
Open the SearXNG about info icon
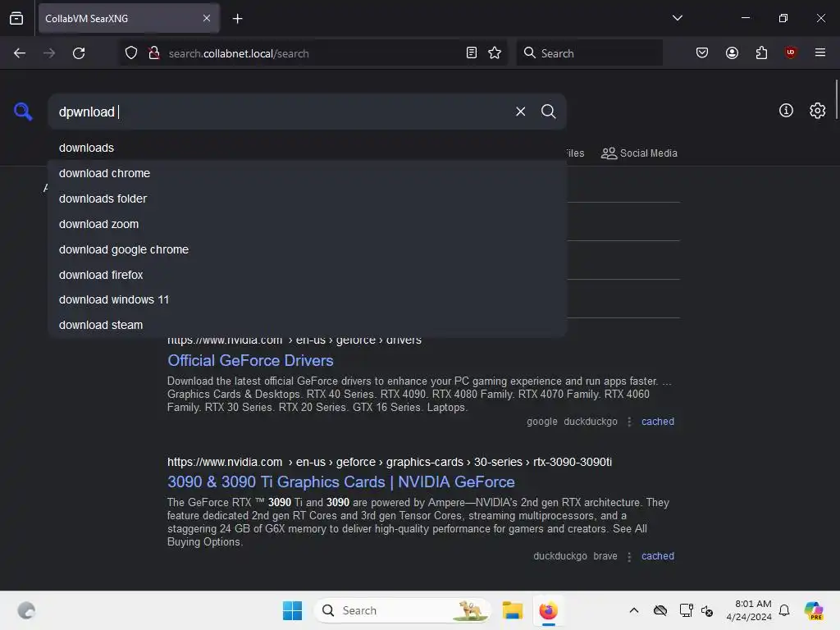[786, 111]
